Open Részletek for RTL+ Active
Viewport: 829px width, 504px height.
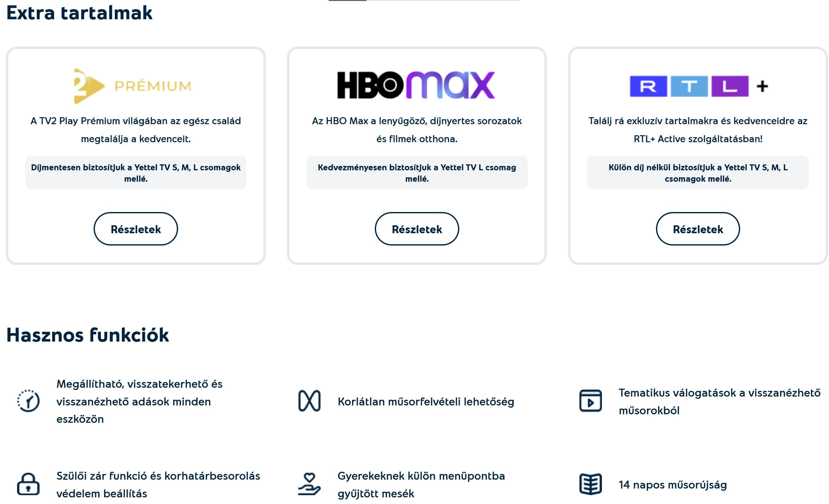click(697, 229)
